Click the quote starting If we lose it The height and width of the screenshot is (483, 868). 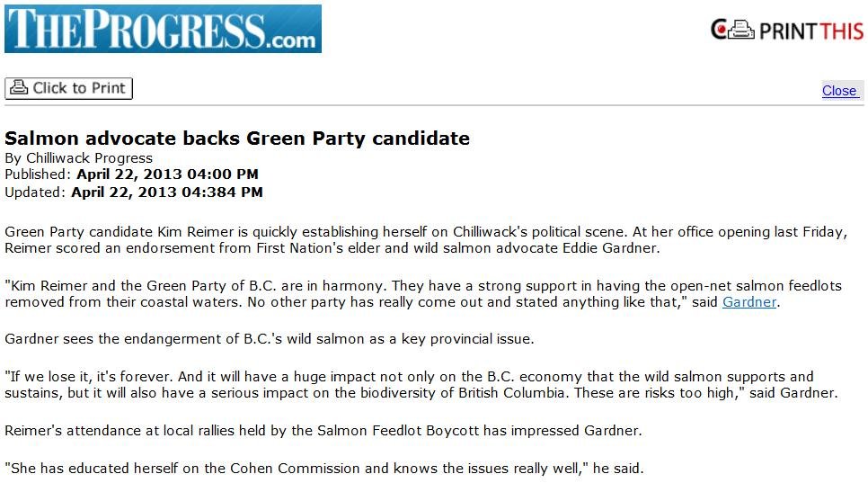click(421, 385)
